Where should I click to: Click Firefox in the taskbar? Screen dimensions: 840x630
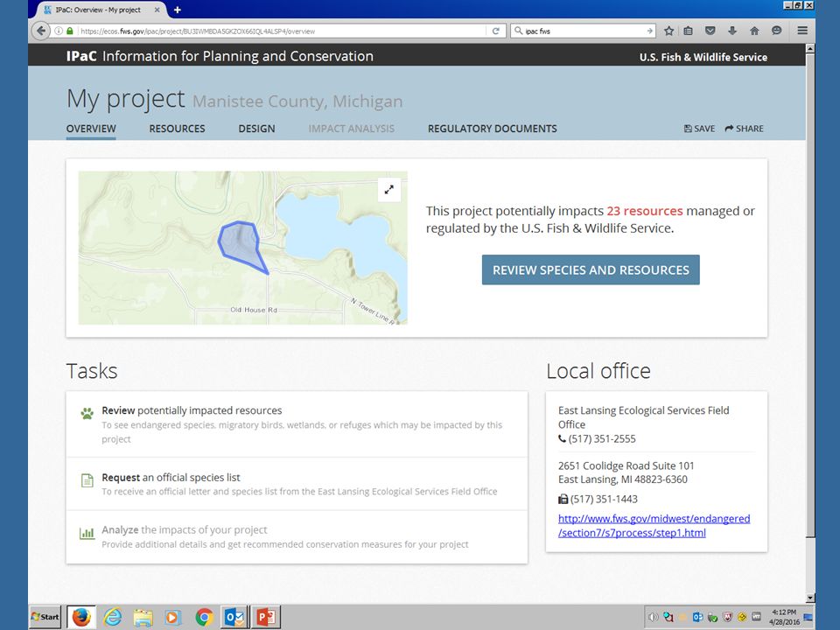[x=80, y=617]
